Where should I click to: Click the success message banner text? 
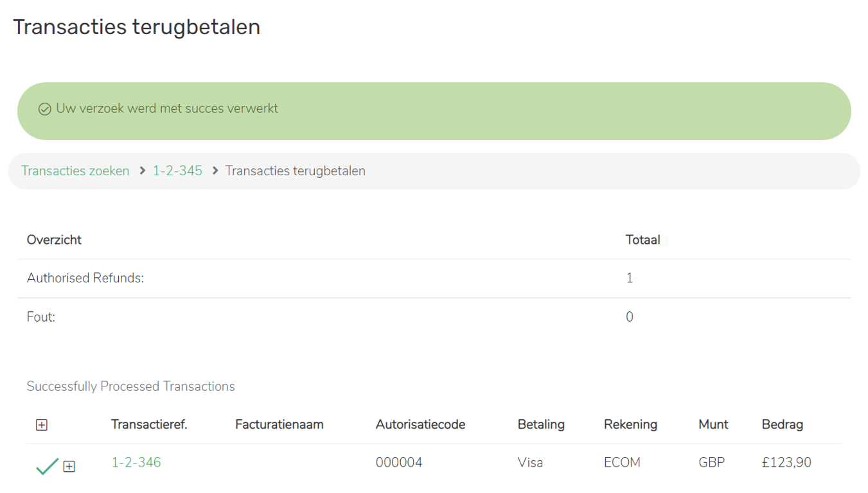pyautogui.click(x=167, y=108)
